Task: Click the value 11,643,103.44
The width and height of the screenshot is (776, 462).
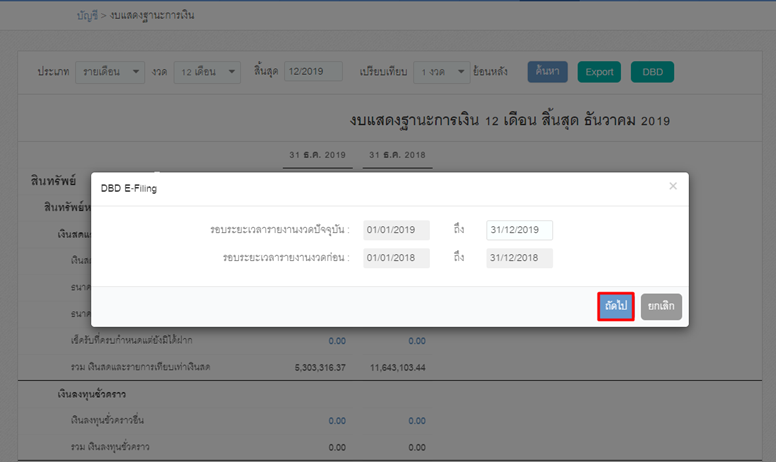Action: tap(398, 368)
